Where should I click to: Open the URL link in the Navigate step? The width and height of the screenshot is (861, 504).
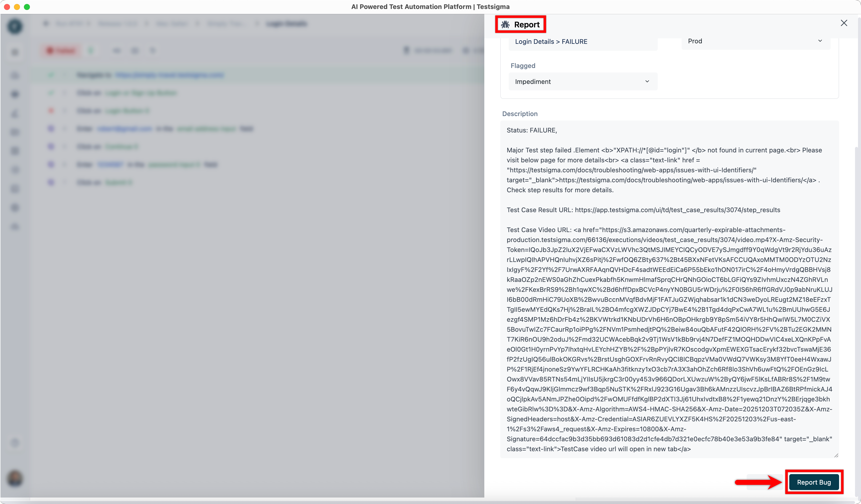pos(169,75)
